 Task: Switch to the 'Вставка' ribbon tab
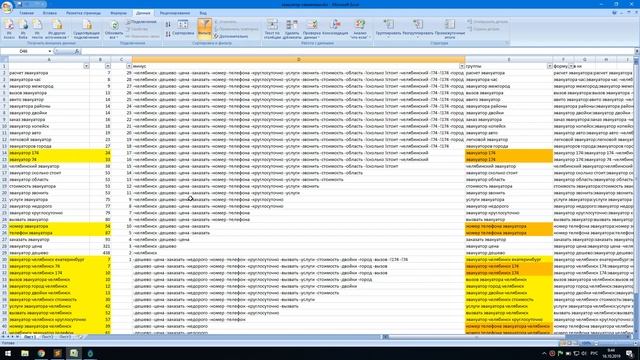(50, 13)
